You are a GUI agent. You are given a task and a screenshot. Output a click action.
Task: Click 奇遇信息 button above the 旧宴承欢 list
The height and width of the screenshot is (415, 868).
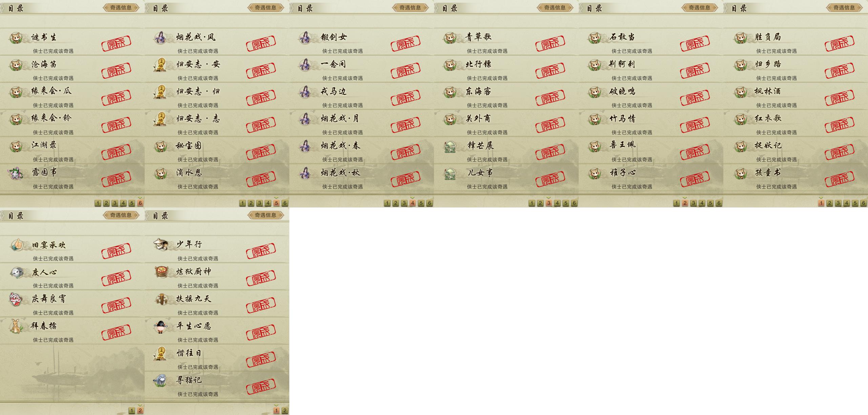[121, 215]
